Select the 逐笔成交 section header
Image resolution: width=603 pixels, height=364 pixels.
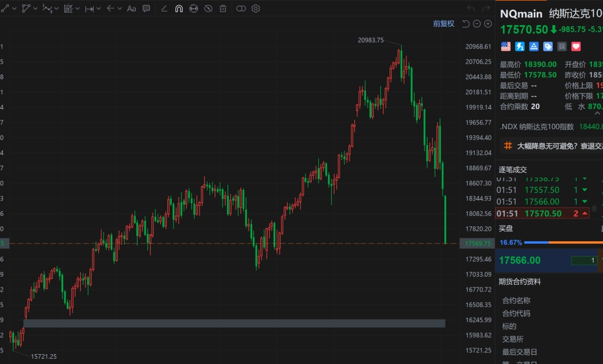click(x=512, y=169)
